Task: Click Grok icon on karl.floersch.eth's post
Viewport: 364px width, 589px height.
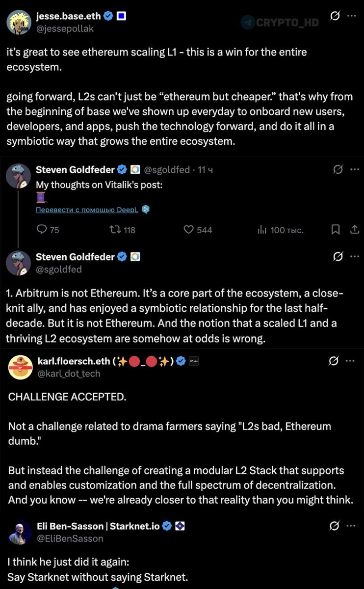Action: 335,361
